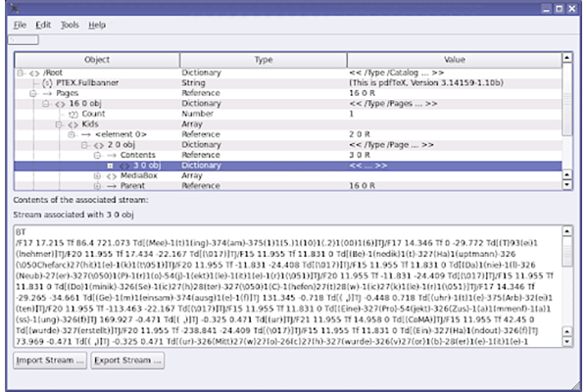Click the Import Stream button
This screenshot has height=392, width=588.
[49, 361]
